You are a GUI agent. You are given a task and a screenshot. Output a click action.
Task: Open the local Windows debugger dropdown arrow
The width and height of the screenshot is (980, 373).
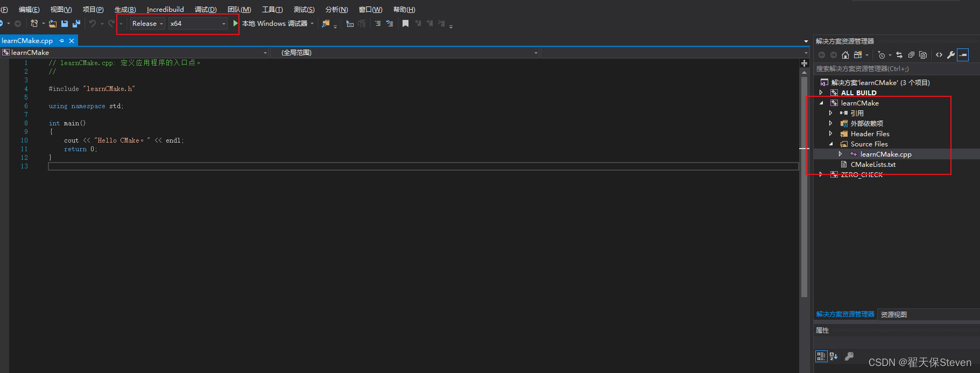[312, 24]
